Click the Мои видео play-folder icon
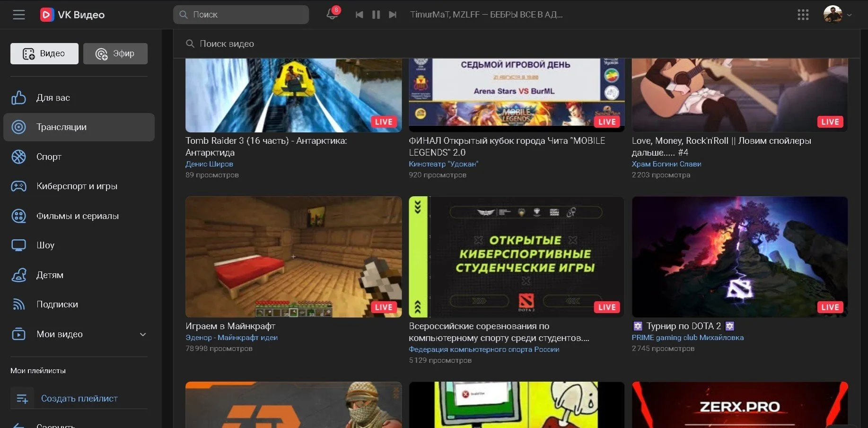868x428 pixels. (x=18, y=334)
